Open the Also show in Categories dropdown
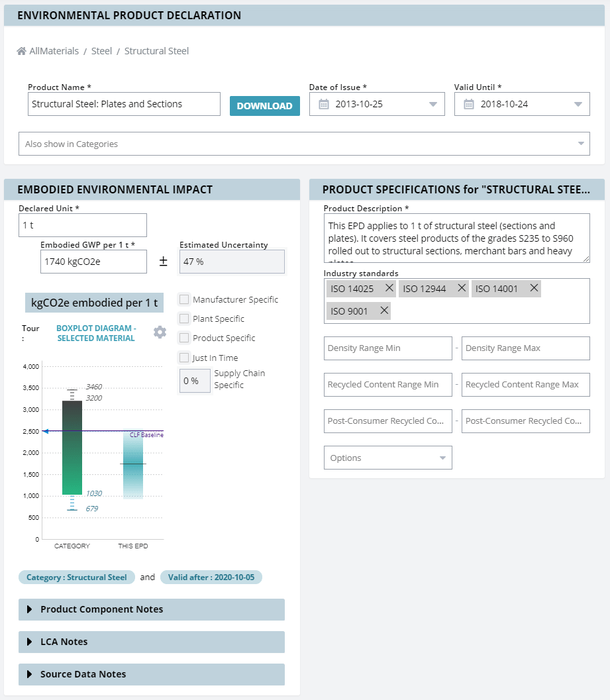This screenshot has width=610, height=700. click(x=304, y=144)
